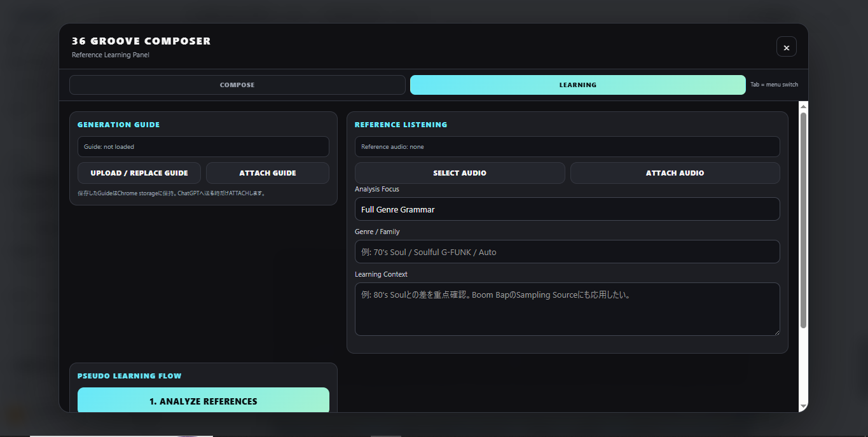Click the 'Reference audio: none' status field
The width and height of the screenshot is (868, 437).
[567, 147]
